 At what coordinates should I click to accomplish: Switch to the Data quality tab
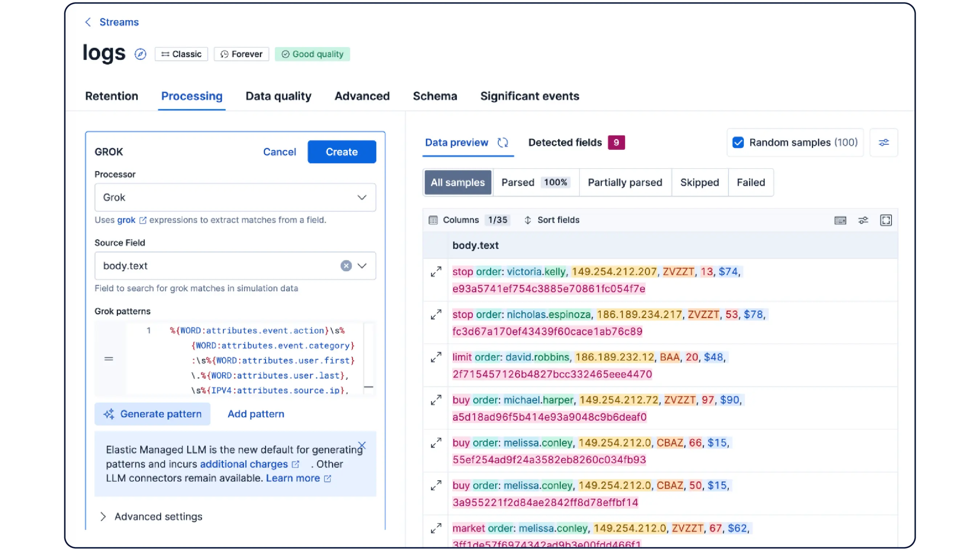click(x=278, y=96)
